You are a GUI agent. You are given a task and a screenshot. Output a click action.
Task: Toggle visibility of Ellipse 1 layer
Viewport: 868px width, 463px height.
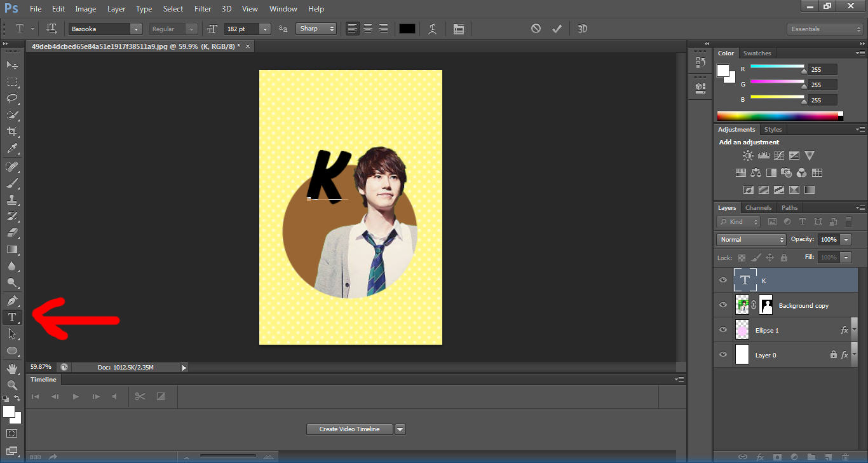(x=722, y=330)
